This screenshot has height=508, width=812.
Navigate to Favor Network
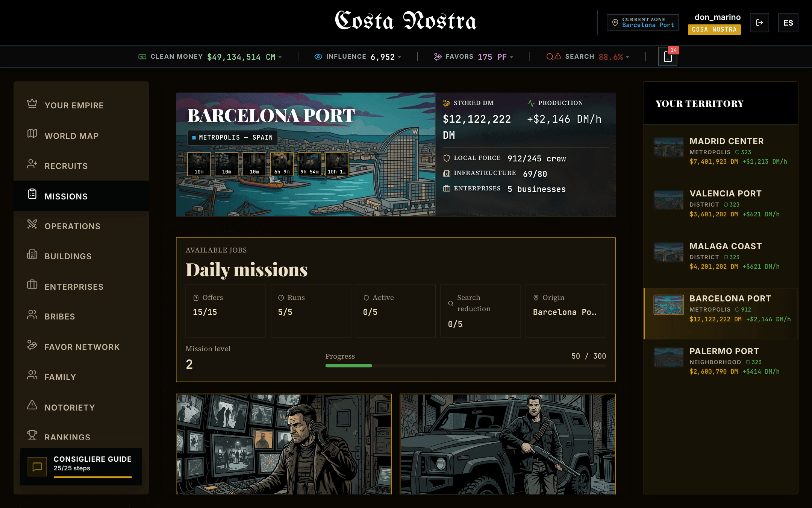pyautogui.click(x=81, y=347)
